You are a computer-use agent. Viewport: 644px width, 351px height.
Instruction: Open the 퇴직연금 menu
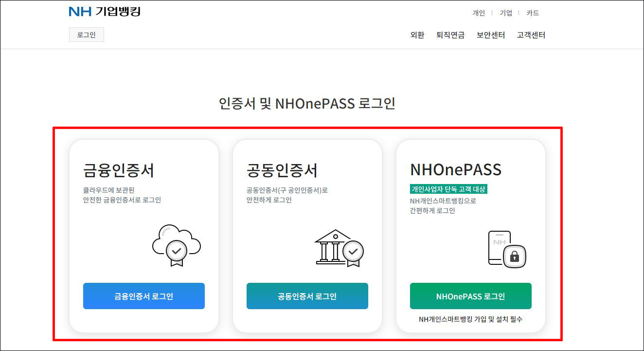coord(450,35)
